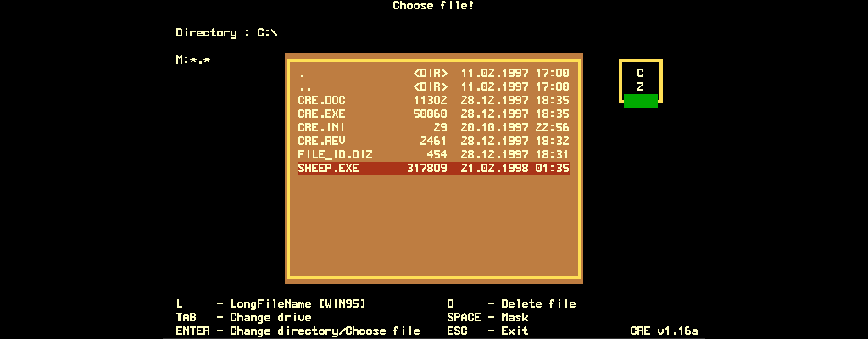Select the current directory '.' entry
Screen dimensions: 868x339
432,73
